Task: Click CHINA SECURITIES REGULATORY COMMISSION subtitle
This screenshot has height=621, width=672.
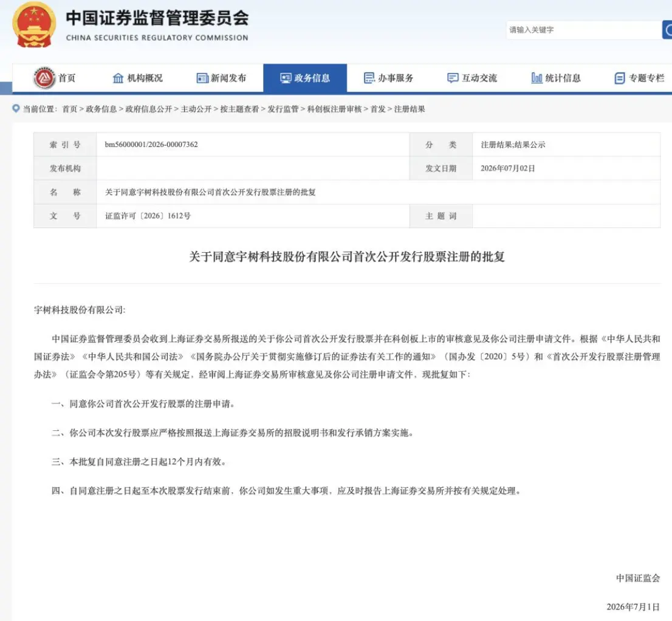Action: [157, 38]
